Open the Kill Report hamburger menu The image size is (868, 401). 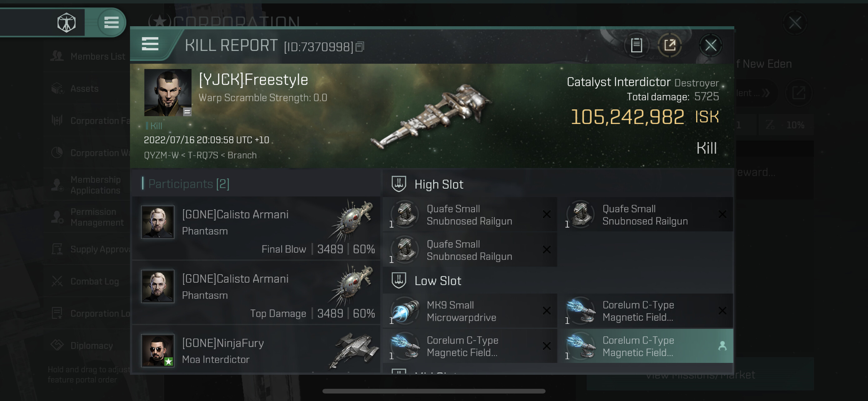click(150, 44)
